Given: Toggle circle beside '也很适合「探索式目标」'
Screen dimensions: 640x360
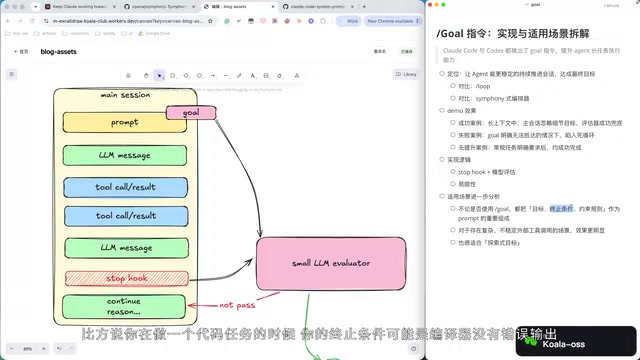Looking at the screenshot, I should click(x=453, y=242).
